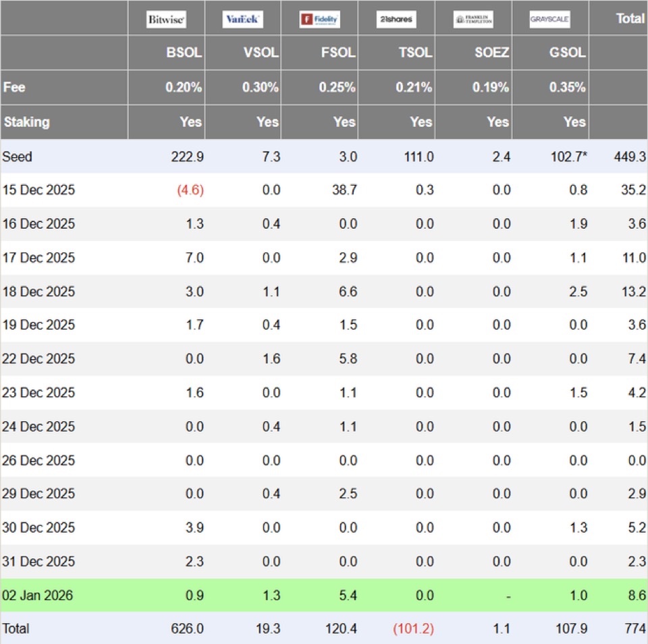Select the 24 Dec 2025 date

pos(38,426)
